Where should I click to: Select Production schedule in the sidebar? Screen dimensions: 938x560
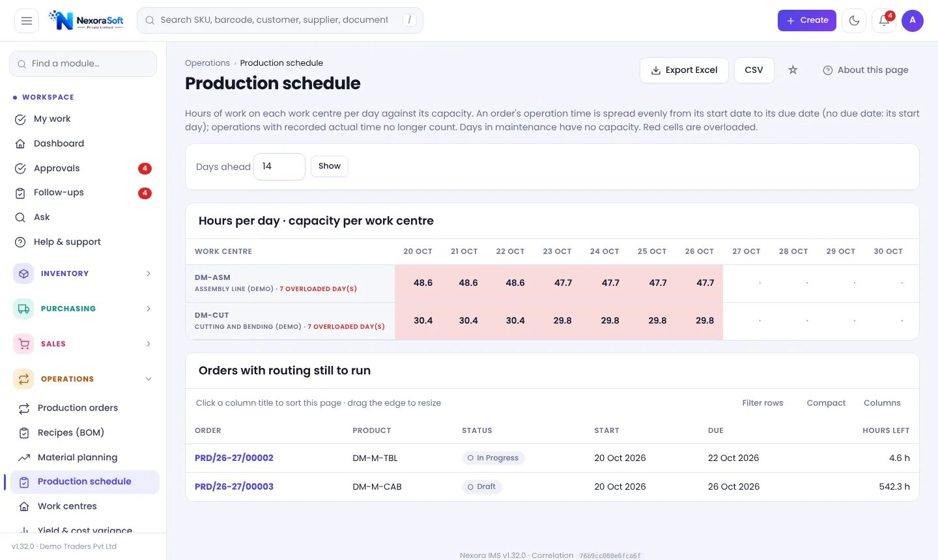(x=84, y=482)
